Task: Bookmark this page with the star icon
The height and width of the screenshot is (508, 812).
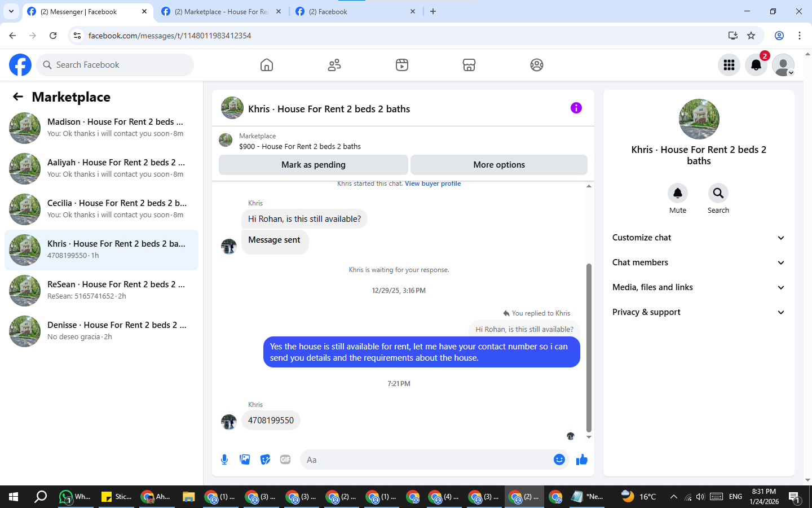Action: tap(751, 36)
